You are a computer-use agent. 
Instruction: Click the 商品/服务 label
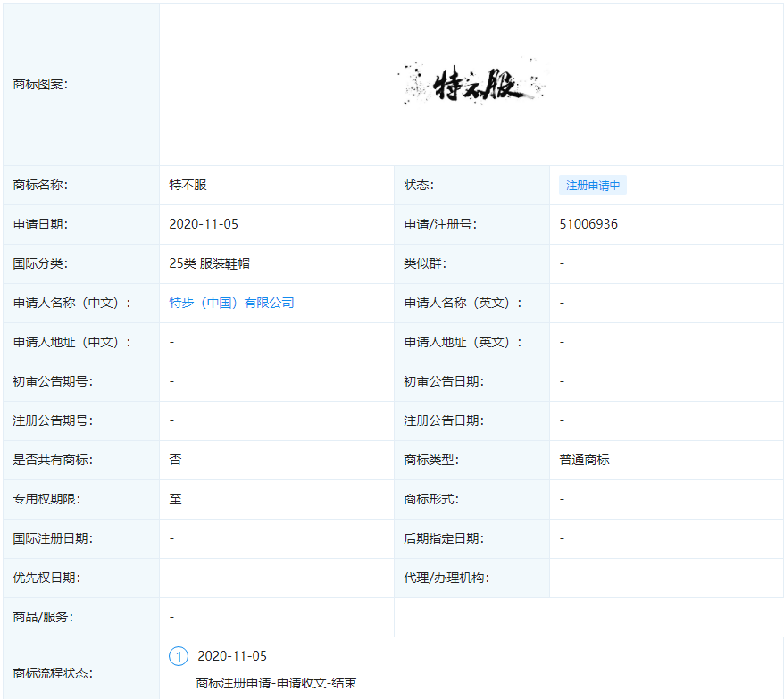43,617
